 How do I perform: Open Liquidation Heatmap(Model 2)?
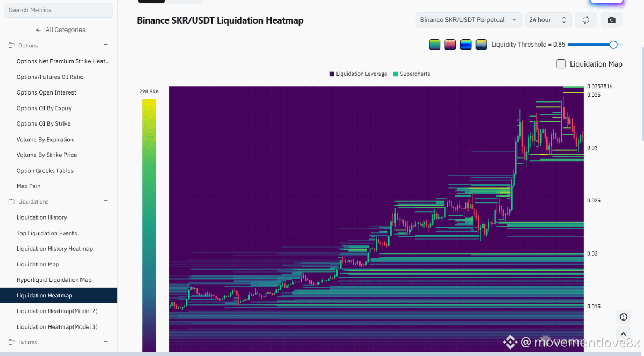57,311
